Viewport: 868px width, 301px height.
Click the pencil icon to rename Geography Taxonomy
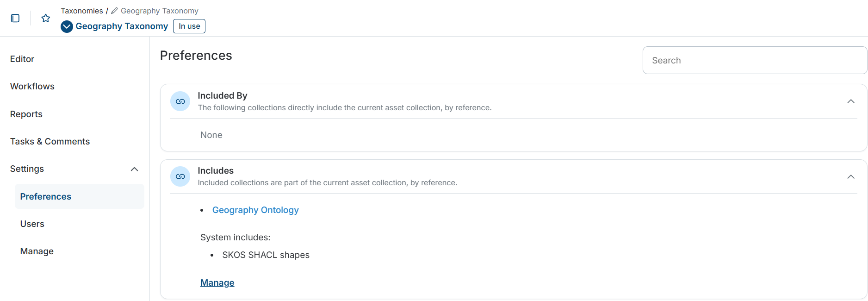coord(113,10)
